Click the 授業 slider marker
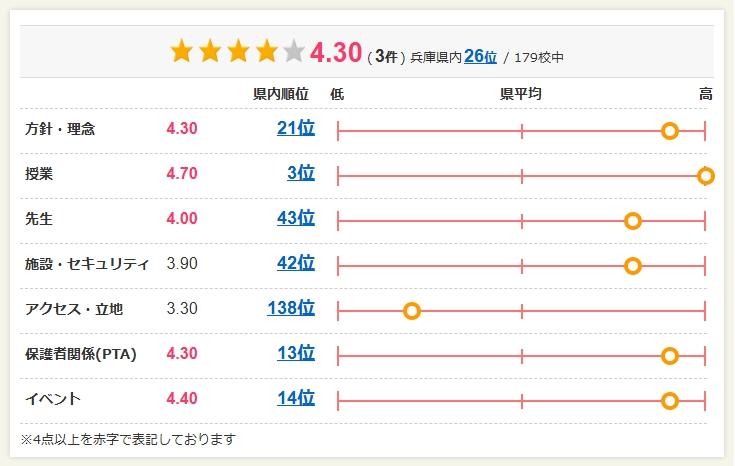The height and width of the screenshot is (466, 735). pos(706,176)
